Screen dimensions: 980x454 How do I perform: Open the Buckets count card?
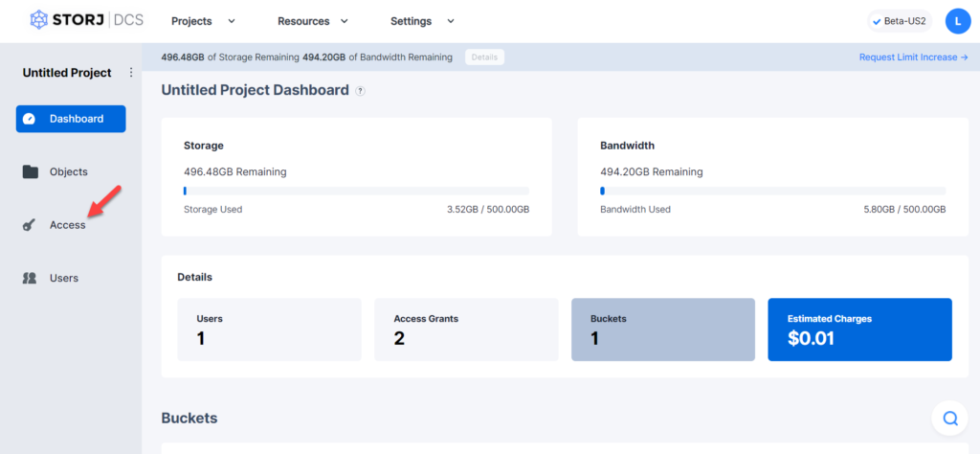663,329
